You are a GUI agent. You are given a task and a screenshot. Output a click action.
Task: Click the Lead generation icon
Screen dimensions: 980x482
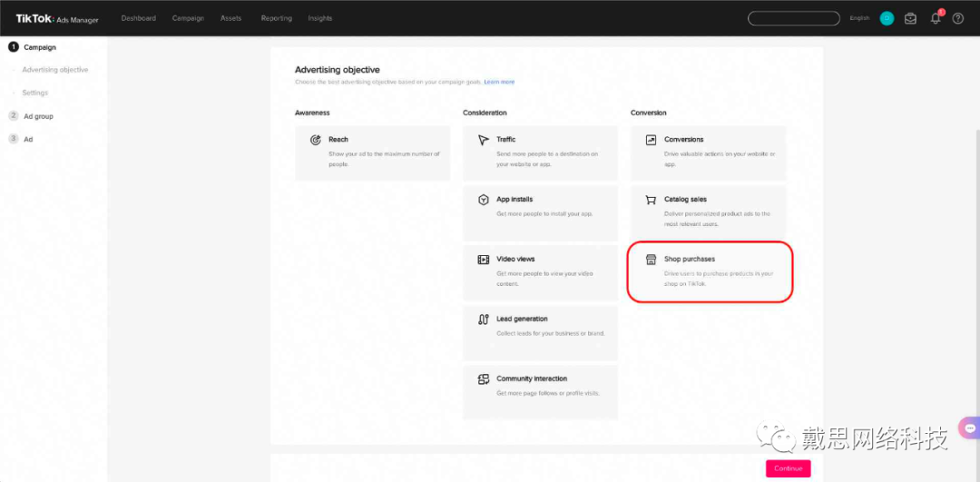[x=483, y=320]
